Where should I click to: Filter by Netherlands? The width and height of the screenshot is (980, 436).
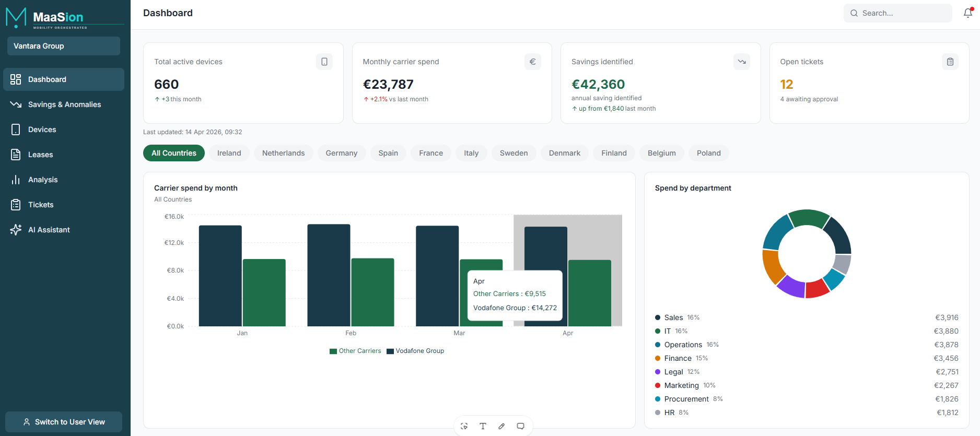point(283,153)
